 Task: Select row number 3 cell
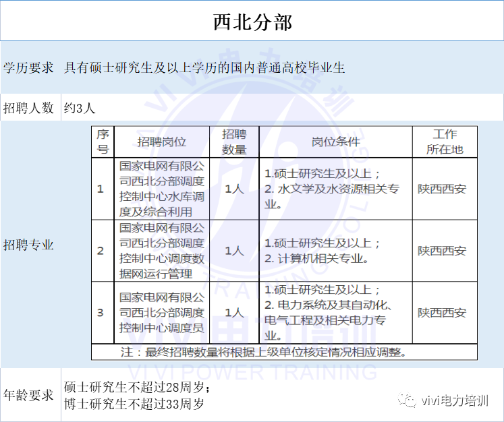coord(103,313)
